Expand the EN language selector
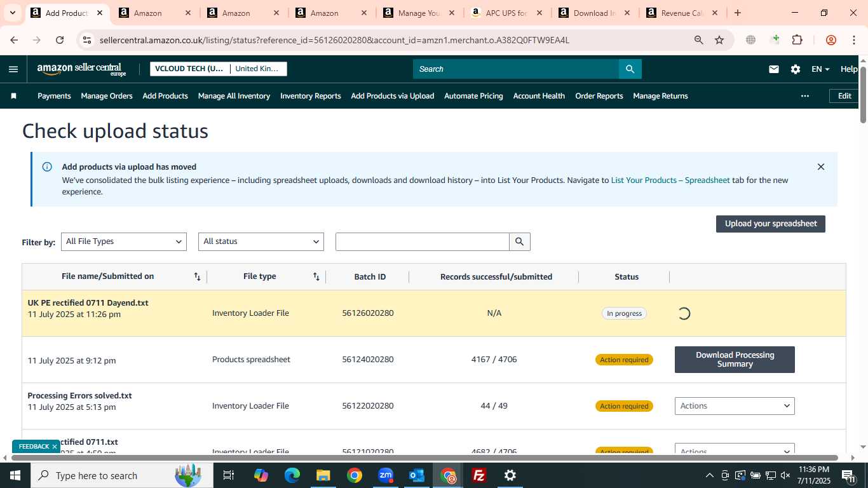This screenshot has height=488, width=868. click(x=820, y=69)
